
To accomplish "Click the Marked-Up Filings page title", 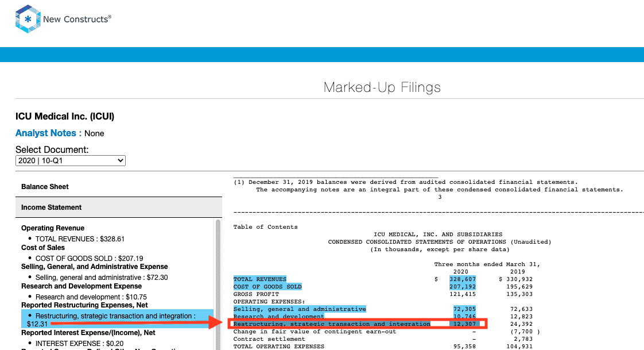I will [x=382, y=87].
